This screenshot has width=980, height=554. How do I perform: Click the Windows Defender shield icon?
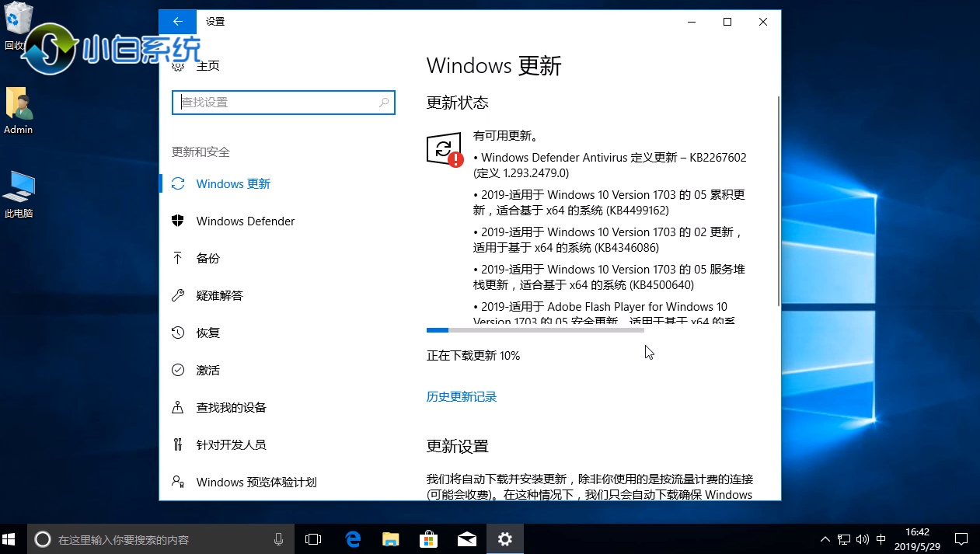(x=178, y=221)
